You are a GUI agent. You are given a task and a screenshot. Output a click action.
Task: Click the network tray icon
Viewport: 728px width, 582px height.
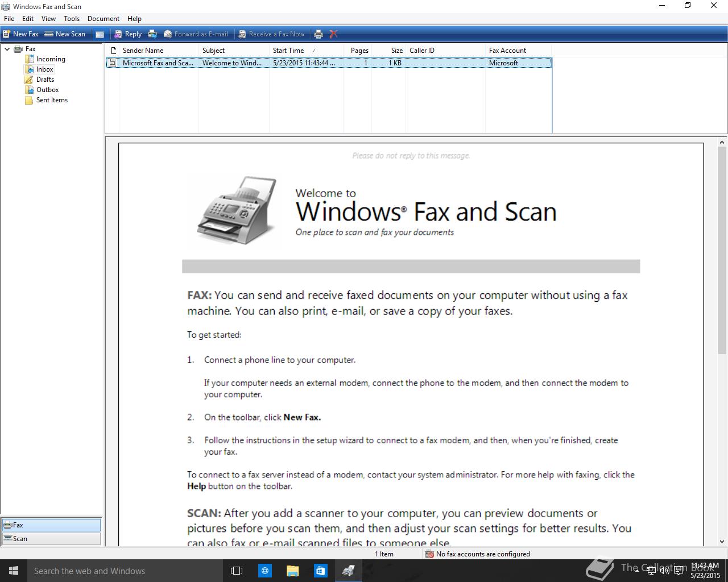pos(651,571)
